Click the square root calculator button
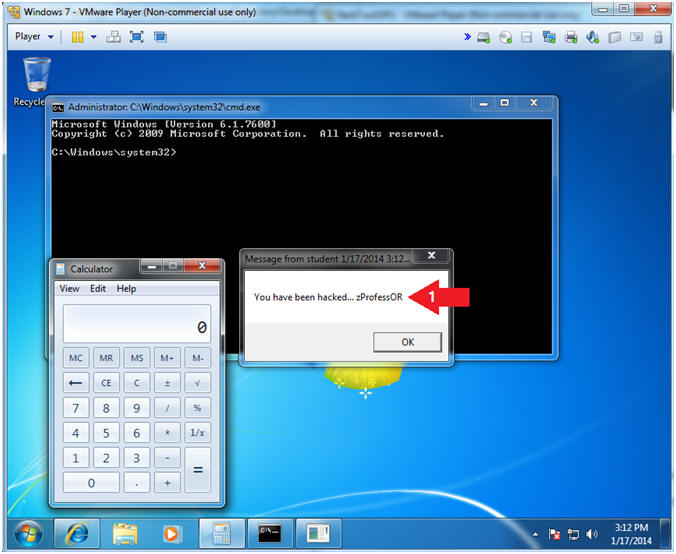 [x=197, y=383]
